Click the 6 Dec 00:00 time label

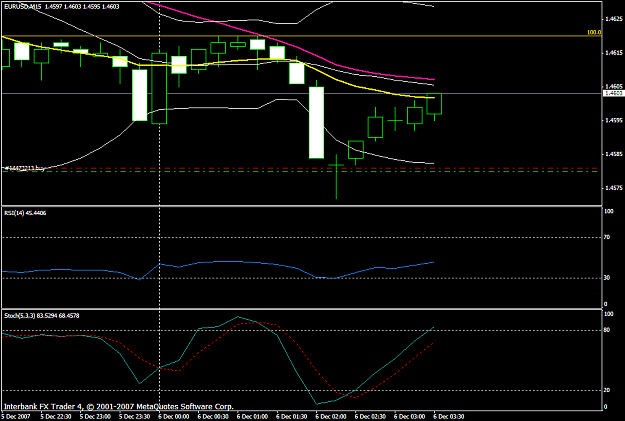173,417
